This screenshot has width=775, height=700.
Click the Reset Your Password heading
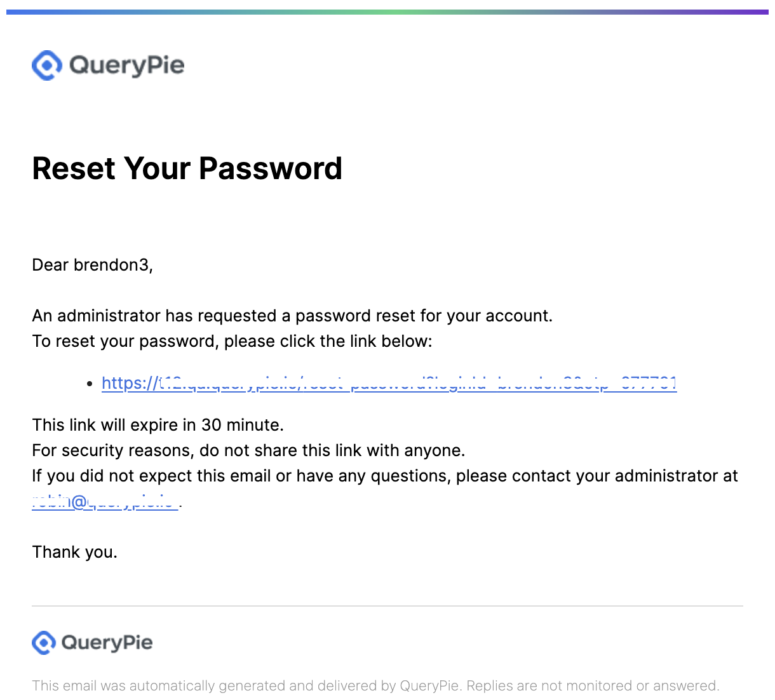click(x=187, y=168)
